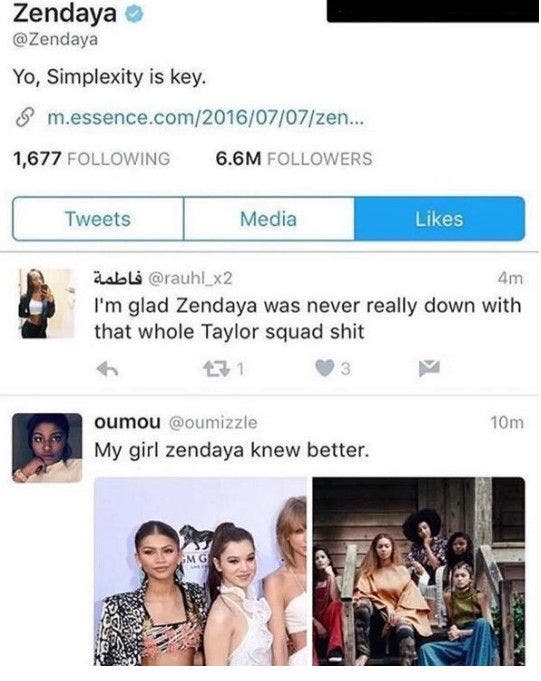
Task: Click the @Zendaya handle under profile name
Action: (56, 40)
